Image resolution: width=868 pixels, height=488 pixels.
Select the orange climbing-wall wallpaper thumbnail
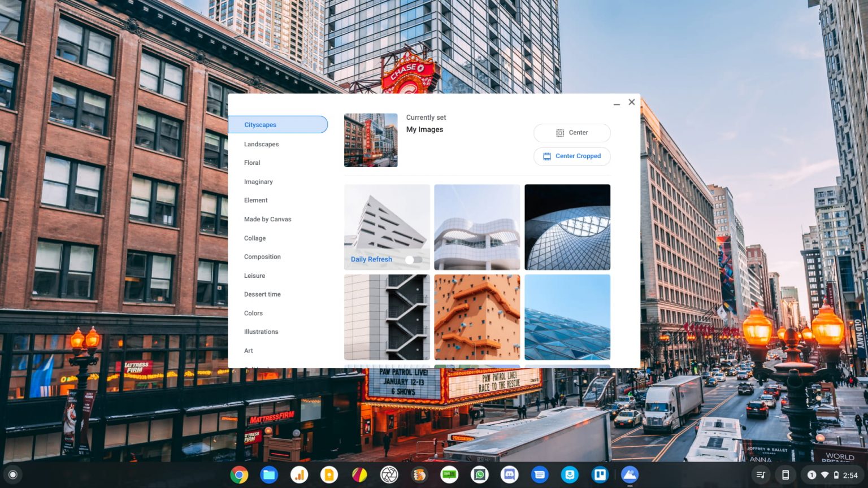coord(477,317)
